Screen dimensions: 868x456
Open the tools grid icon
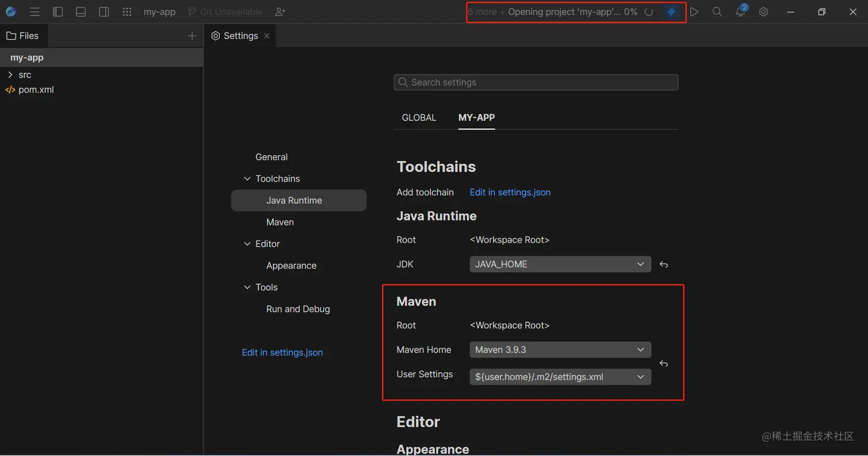point(127,11)
